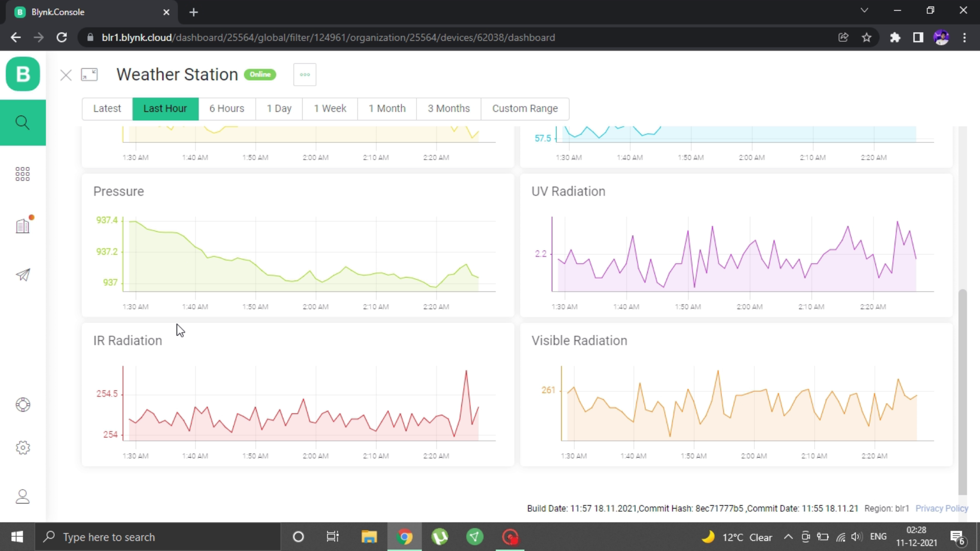Open the organizations building icon
The image size is (980, 551).
tap(22, 226)
